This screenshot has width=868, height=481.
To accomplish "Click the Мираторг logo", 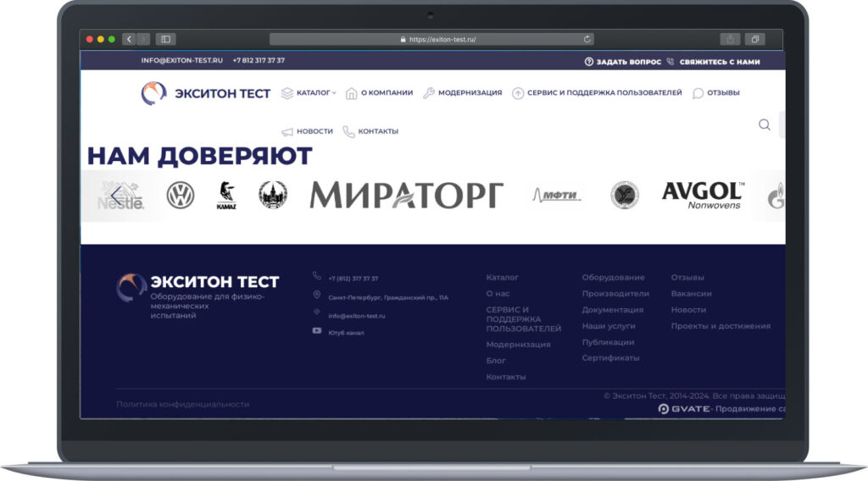I will 406,195.
